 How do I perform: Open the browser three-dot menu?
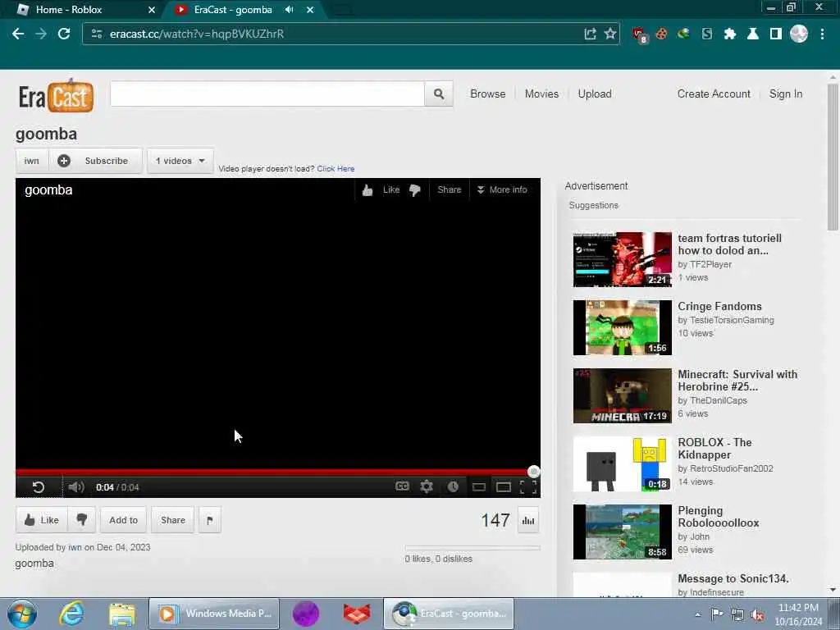(822, 34)
